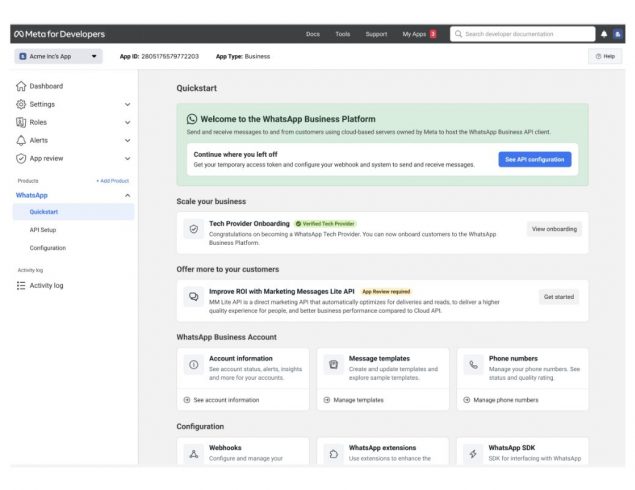The width and height of the screenshot is (635, 490).
Task: Open the Support menu
Action: pos(376,34)
